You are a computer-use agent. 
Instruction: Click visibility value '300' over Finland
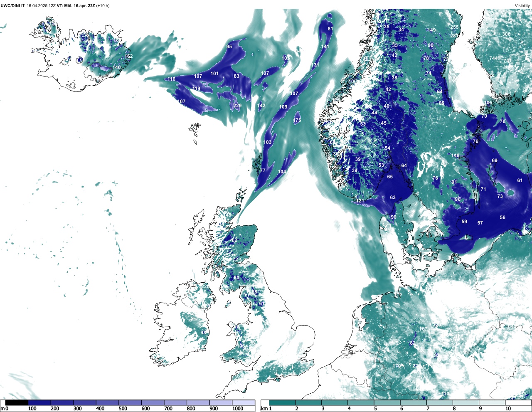pos(506,34)
